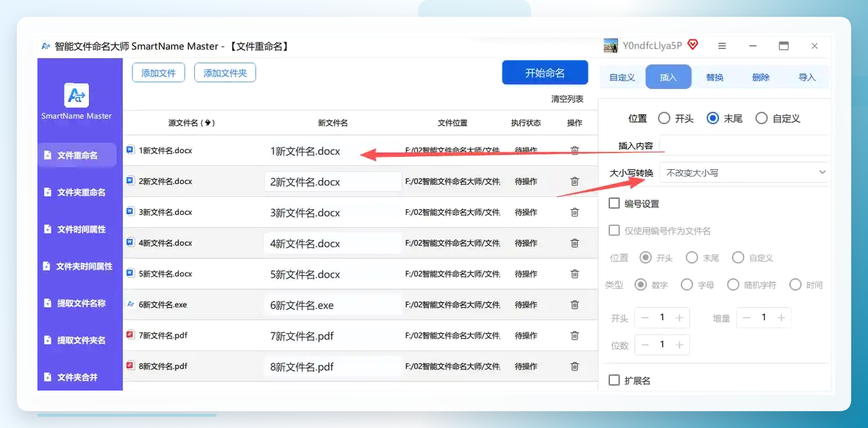Enable the 编号设置 checkbox
The width and height of the screenshot is (868, 428).
[x=614, y=203]
